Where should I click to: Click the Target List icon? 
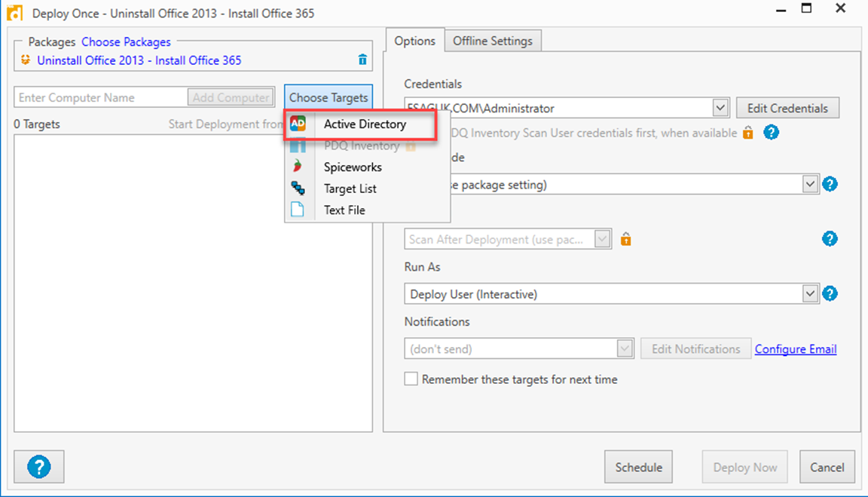pos(298,189)
